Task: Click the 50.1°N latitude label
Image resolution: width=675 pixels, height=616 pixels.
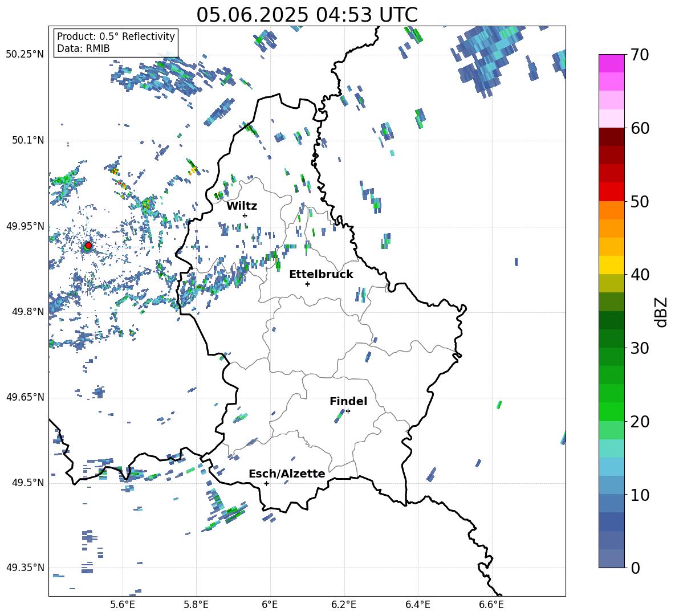Action: [27, 140]
